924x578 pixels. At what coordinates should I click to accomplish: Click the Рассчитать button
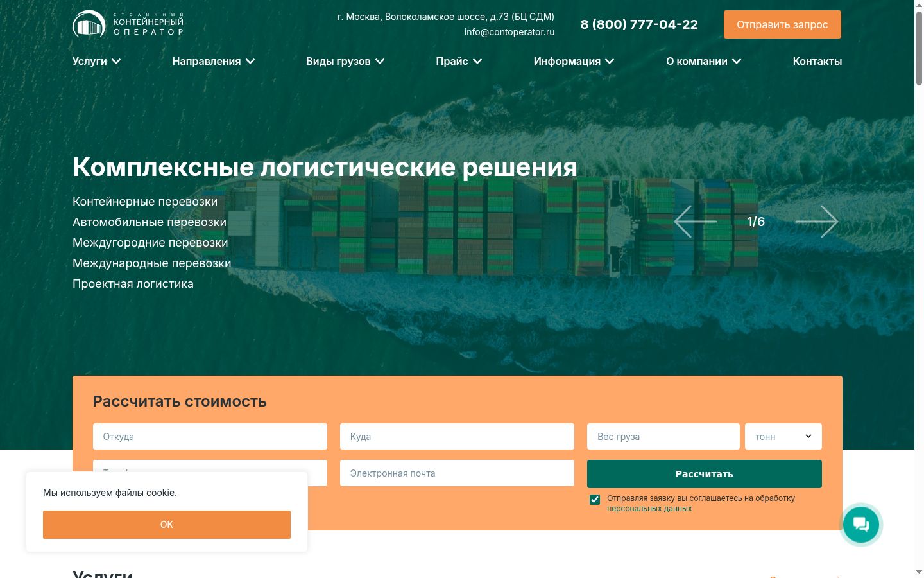[x=705, y=474]
